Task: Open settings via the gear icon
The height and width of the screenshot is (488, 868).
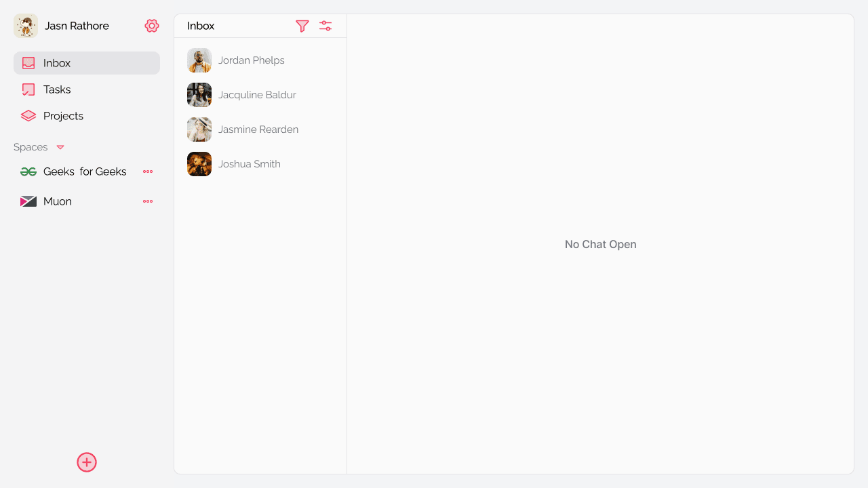Action: 152,26
